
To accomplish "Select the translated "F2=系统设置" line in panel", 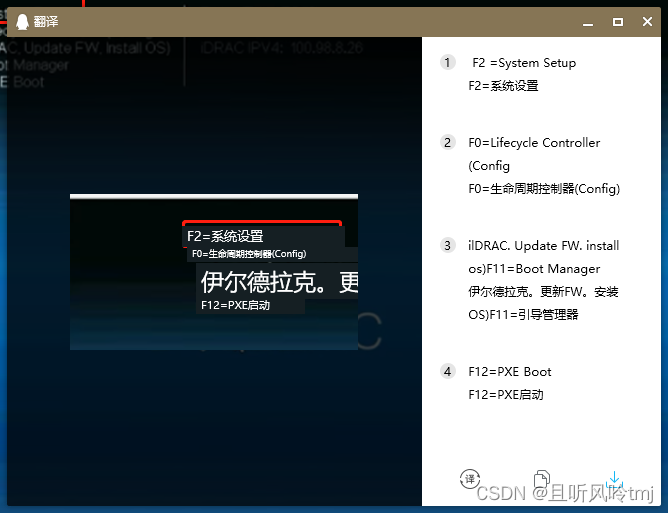I will click(x=503, y=86).
